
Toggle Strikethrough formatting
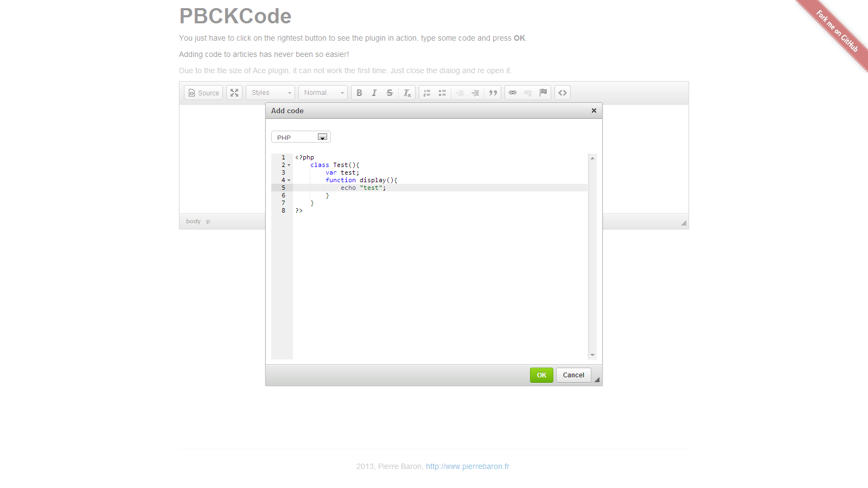(390, 93)
